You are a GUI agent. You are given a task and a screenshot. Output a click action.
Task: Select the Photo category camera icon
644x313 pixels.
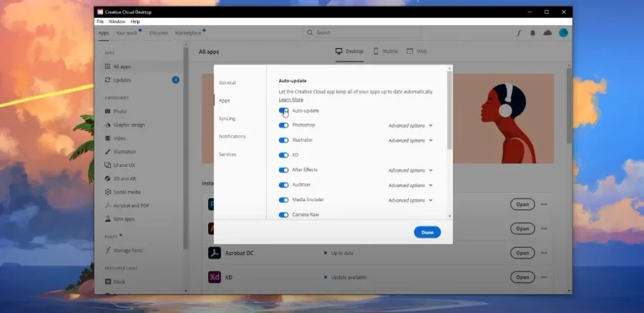tap(107, 112)
